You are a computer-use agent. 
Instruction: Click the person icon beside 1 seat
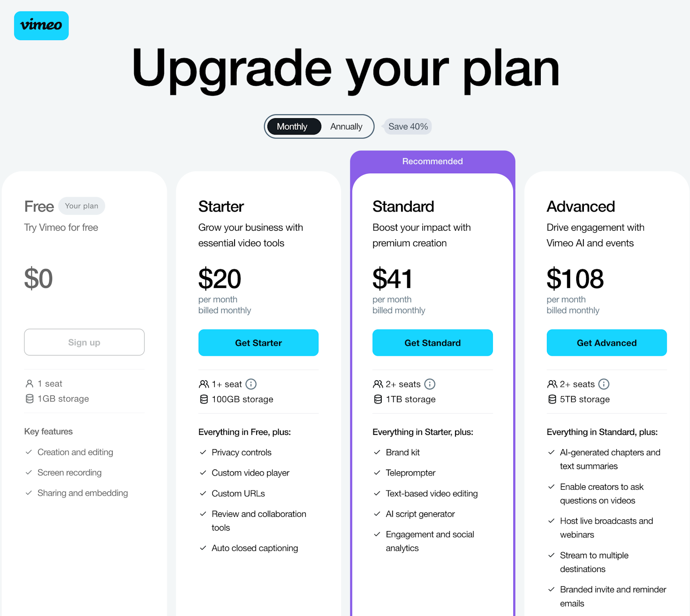pos(29,383)
